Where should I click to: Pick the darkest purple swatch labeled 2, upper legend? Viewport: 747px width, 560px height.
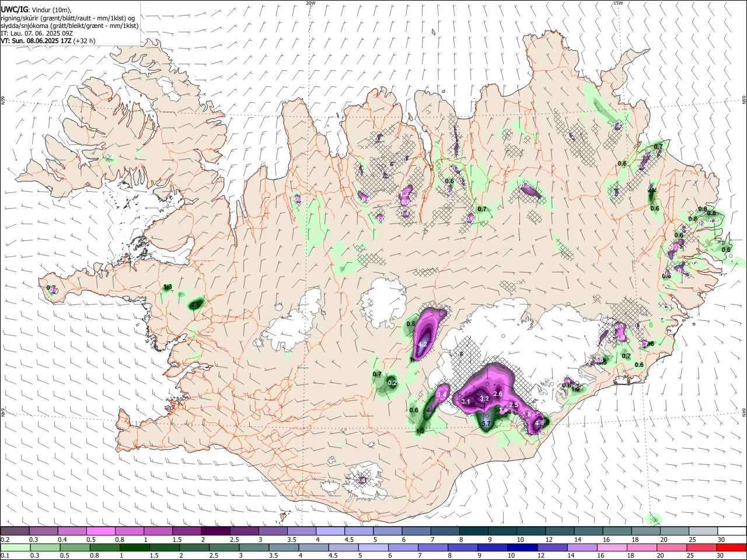point(215,531)
